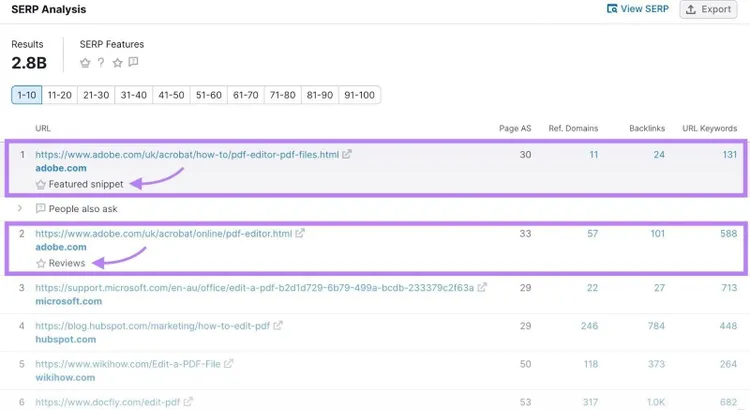This screenshot has height=410, width=750.
Task: Click URL Keywords value 713 for microsoft
Action: [x=729, y=288]
